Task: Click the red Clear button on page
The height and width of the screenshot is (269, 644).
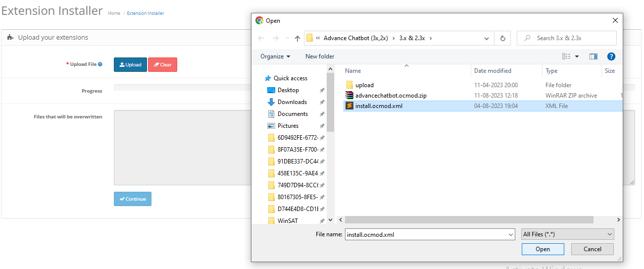Action: pyautogui.click(x=162, y=64)
